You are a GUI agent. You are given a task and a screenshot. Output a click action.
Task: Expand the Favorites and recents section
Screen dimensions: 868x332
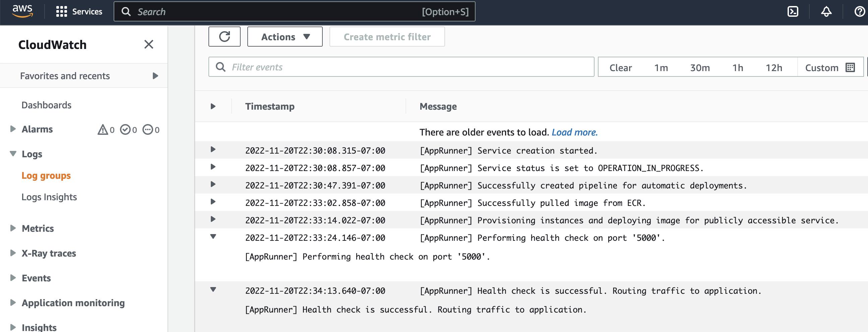coord(155,76)
